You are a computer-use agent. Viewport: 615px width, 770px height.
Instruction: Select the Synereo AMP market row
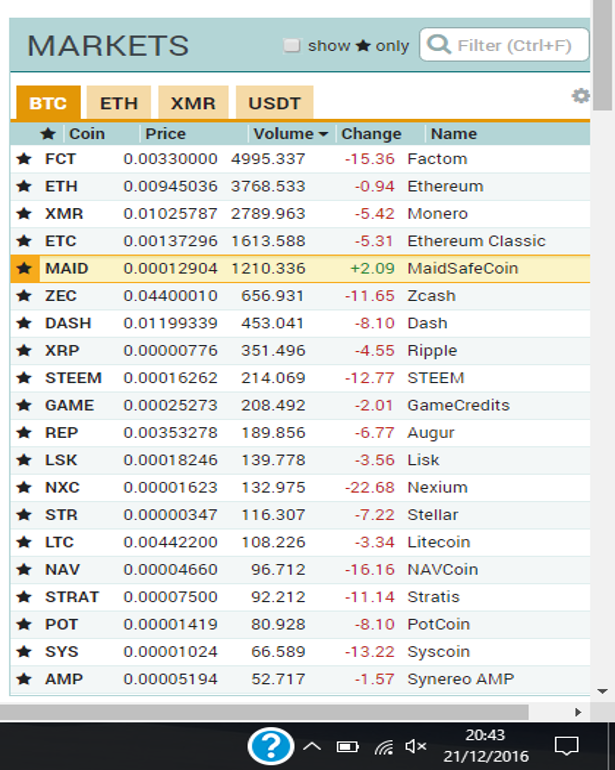click(x=300, y=679)
